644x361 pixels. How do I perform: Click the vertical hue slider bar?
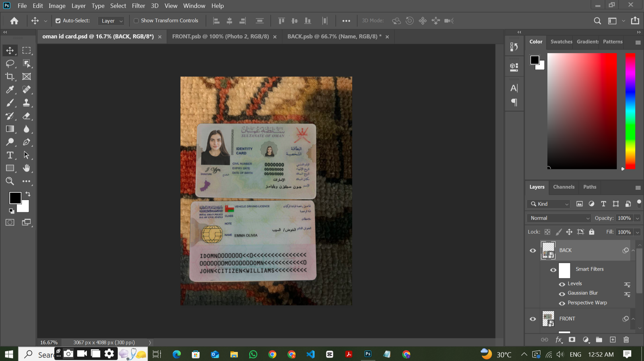[x=630, y=111]
